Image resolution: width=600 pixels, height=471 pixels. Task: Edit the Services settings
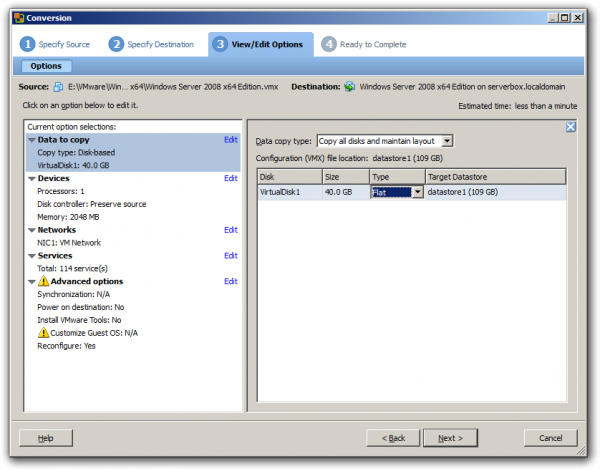coord(231,256)
